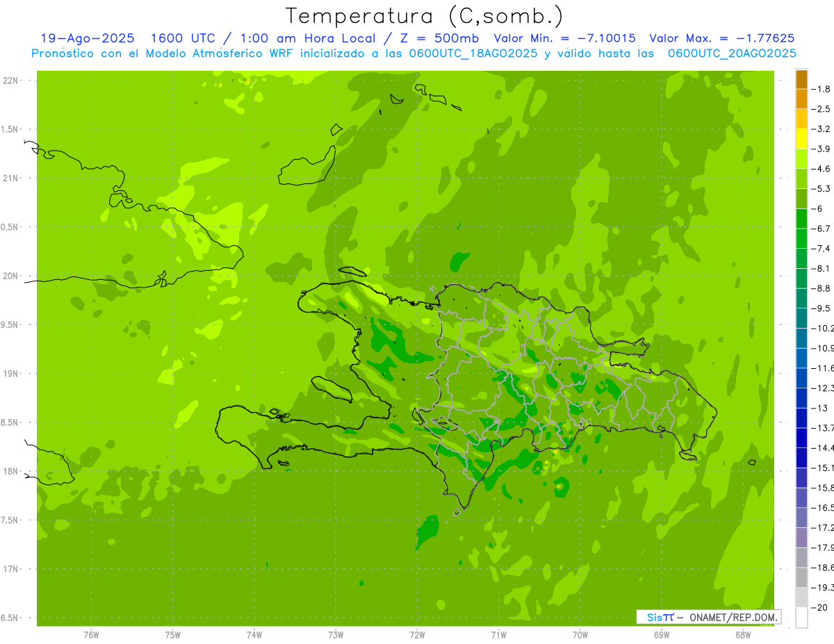Click the "-6" colorbar value

click(818, 208)
